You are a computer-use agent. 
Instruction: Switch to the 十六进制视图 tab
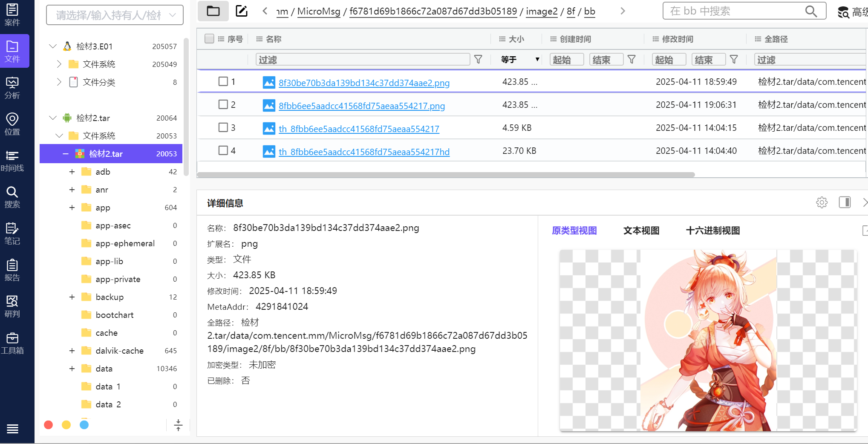tap(712, 231)
